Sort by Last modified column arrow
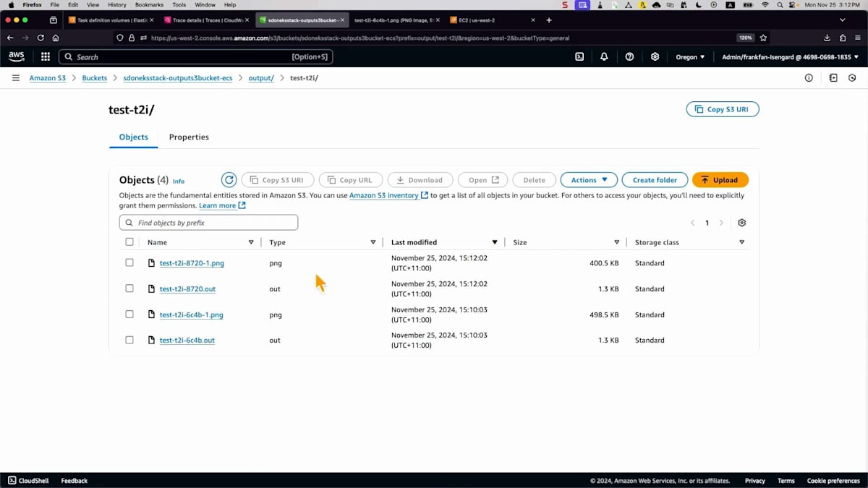This screenshot has height=488, width=868. (495, 242)
